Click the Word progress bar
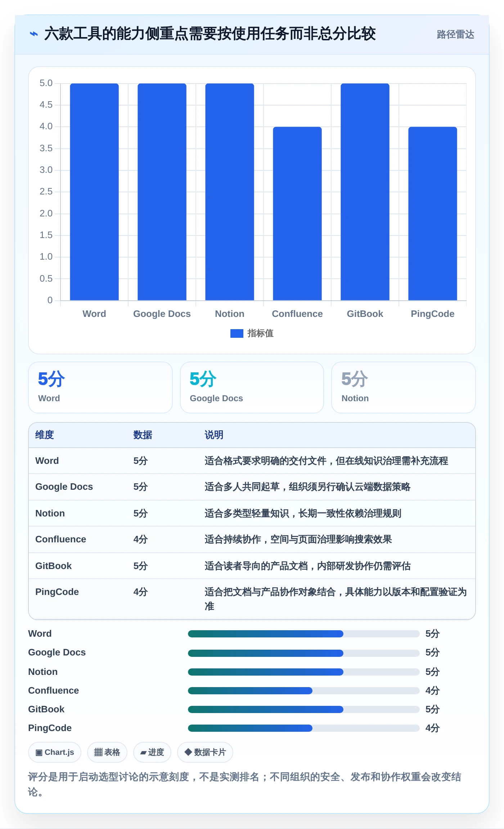The image size is (504, 829). pyautogui.click(x=304, y=634)
